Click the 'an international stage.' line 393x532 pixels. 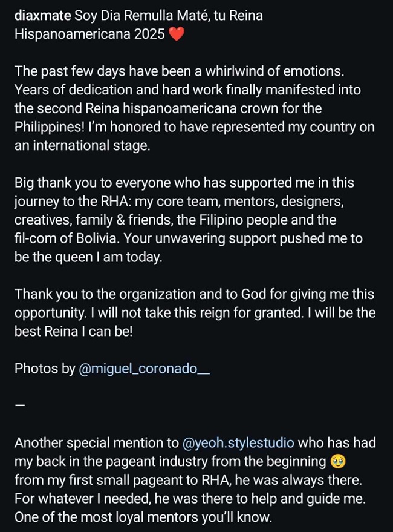[82, 146]
